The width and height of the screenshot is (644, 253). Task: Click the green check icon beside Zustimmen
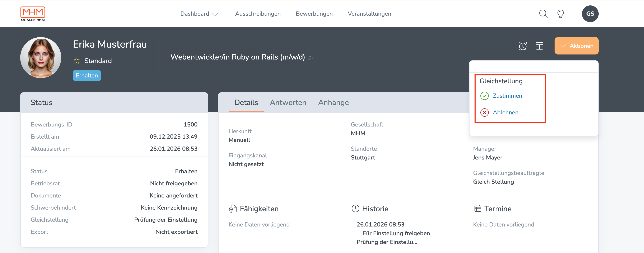(485, 96)
